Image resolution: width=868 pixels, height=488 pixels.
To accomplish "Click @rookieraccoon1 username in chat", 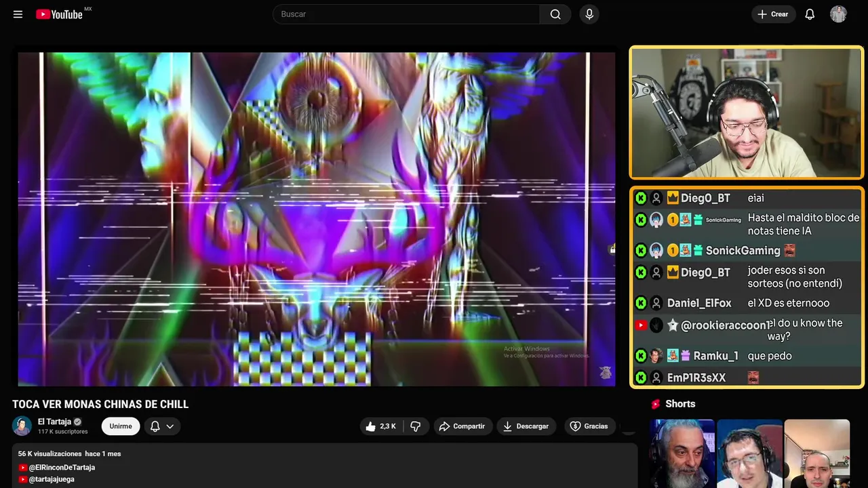I will 726,325.
